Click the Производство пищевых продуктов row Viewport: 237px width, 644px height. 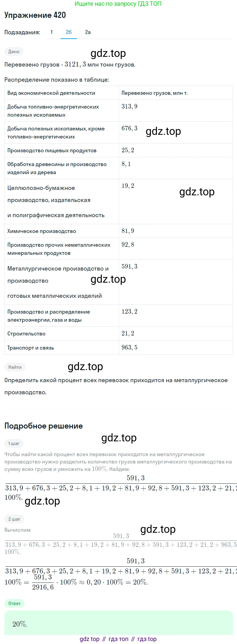tap(118, 150)
